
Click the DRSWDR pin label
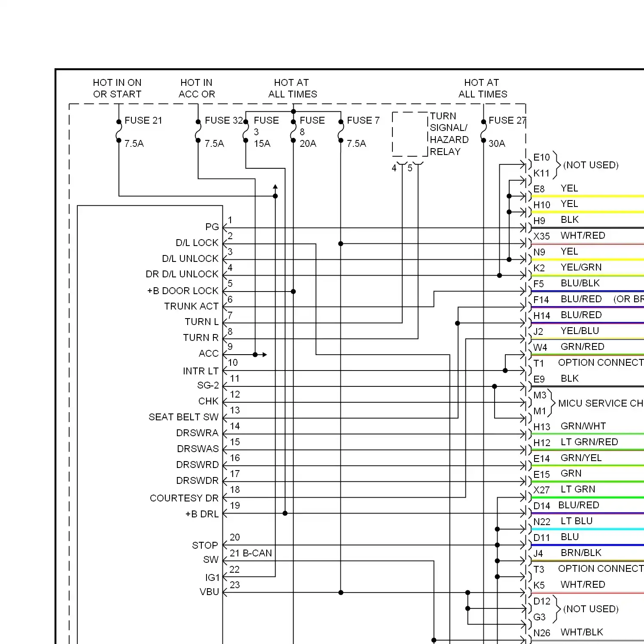(x=197, y=481)
